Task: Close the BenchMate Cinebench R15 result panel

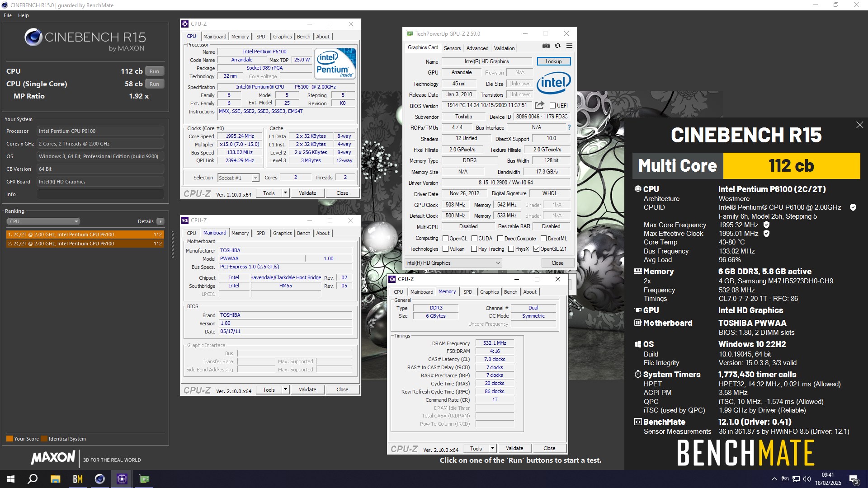Action: coord(859,125)
